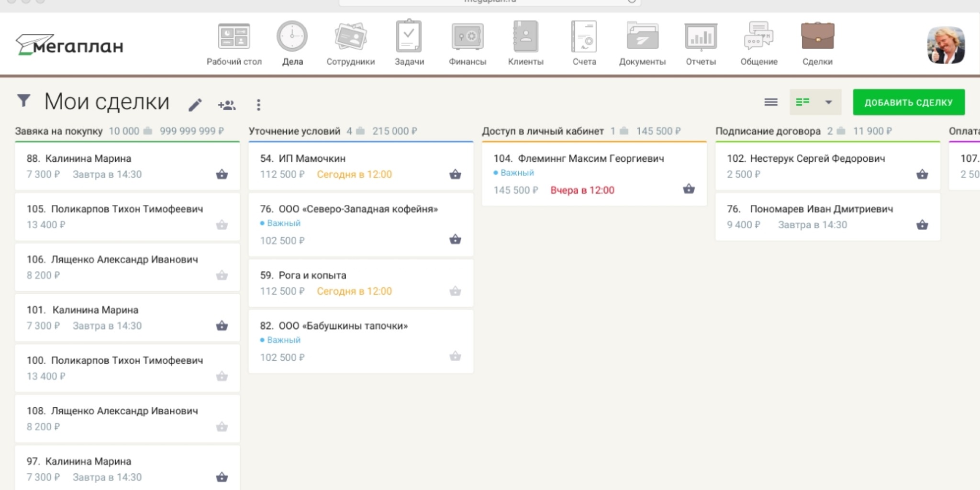Click basket icon on ИП Мамочкин
The width and height of the screenshot is (980, 490).
(x=455, y=174)
